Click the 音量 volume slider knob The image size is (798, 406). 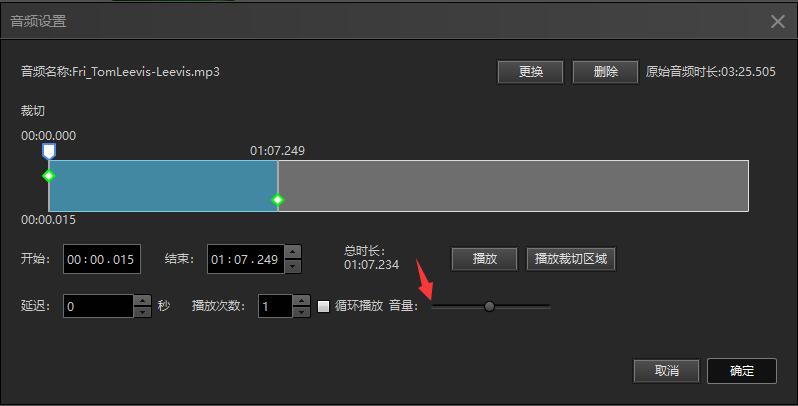[x=489, y=306]
